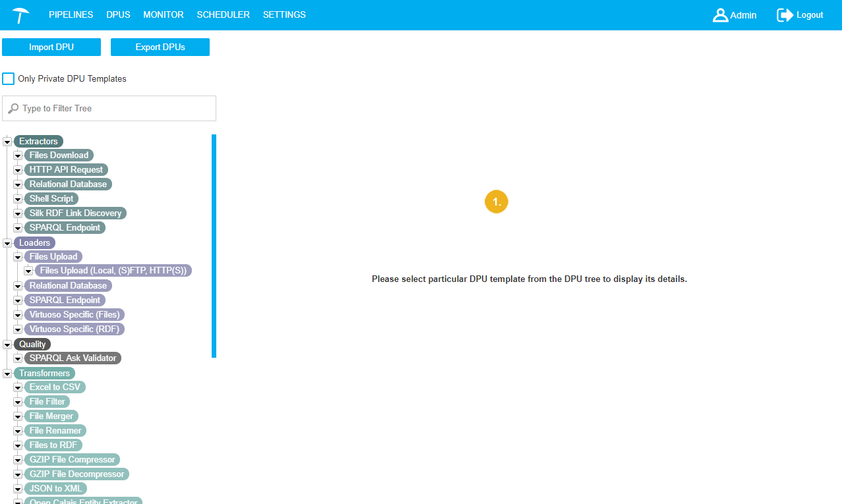Select the SPARQL Ask Validator template
This screenshot has height=504, width=842.
[73, 358]
